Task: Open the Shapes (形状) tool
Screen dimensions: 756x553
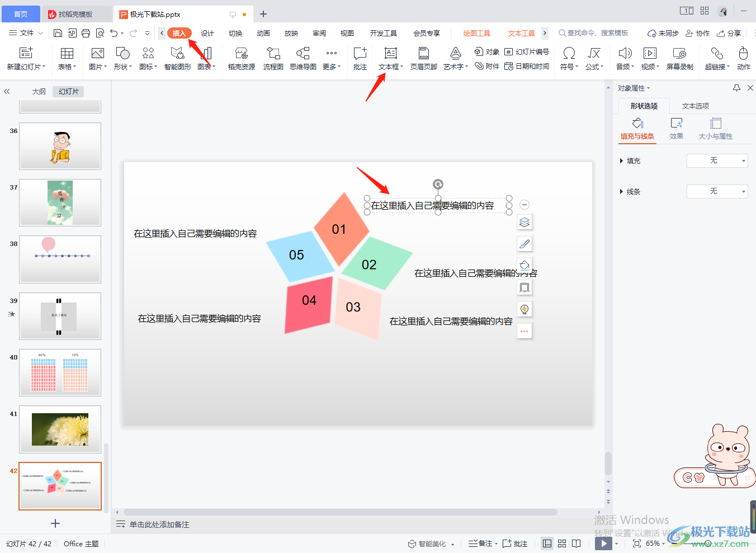Action: click(122, 53)
